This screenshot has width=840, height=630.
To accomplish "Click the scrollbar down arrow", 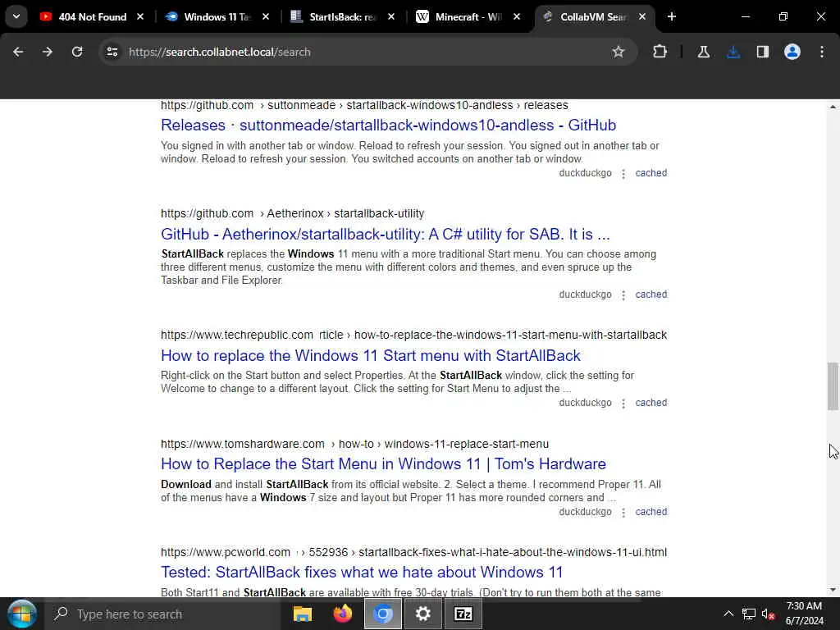I will tap(833, 590).
